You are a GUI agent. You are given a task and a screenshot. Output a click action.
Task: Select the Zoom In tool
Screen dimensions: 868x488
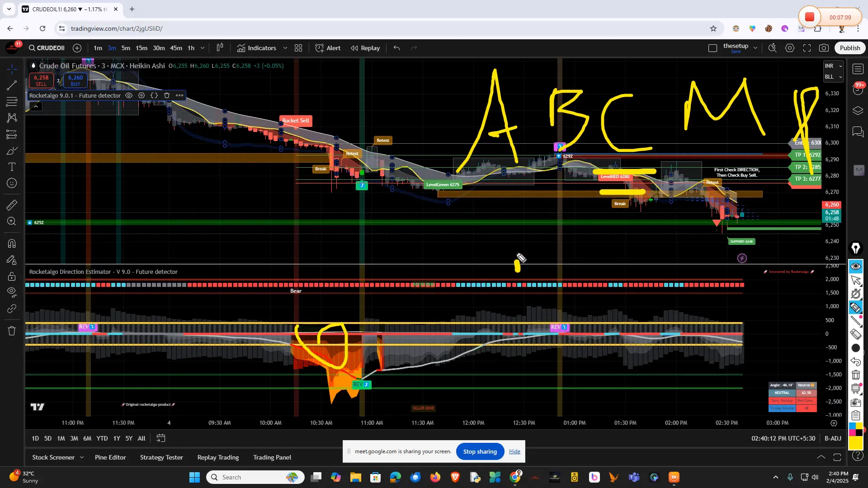pos(12,221)
